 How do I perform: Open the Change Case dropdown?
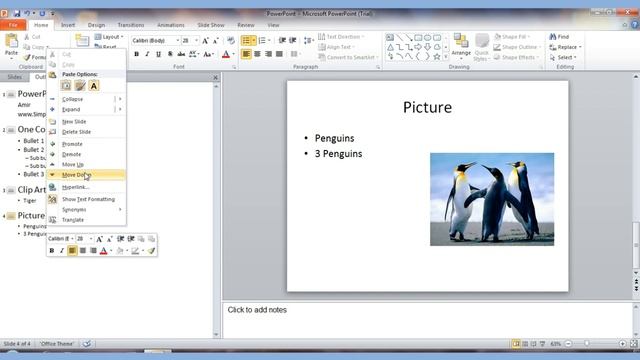tap(209, 54)
